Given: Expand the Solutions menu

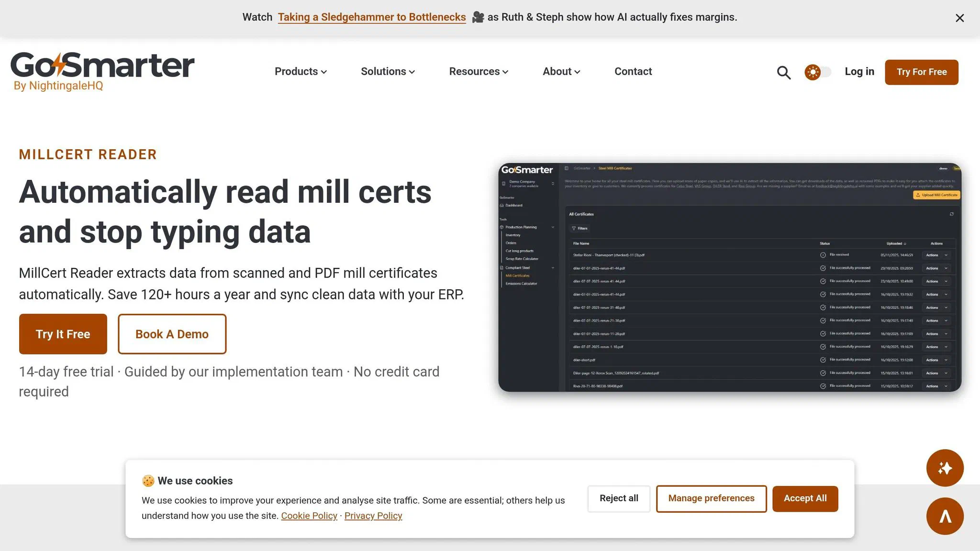Looking at the screenshot, I should point(388,72).
